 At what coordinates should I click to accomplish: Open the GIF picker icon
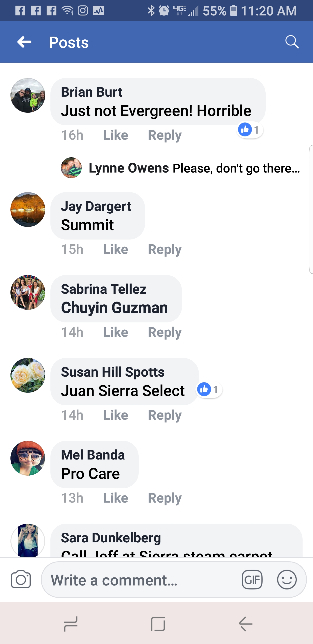pos(252,580)
